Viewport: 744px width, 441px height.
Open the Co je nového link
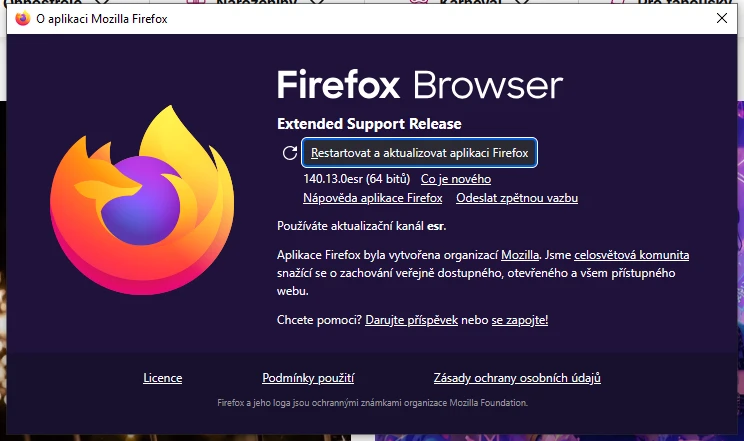coord(456,179)
